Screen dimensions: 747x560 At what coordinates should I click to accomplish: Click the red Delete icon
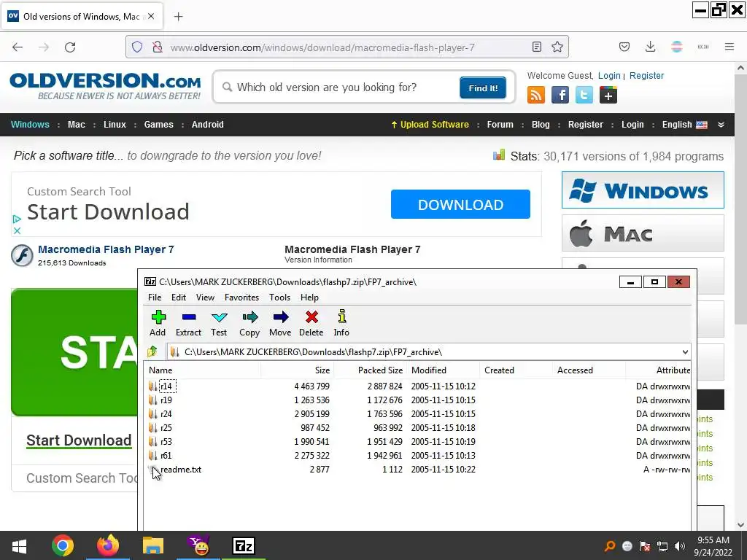click(311, 323)
